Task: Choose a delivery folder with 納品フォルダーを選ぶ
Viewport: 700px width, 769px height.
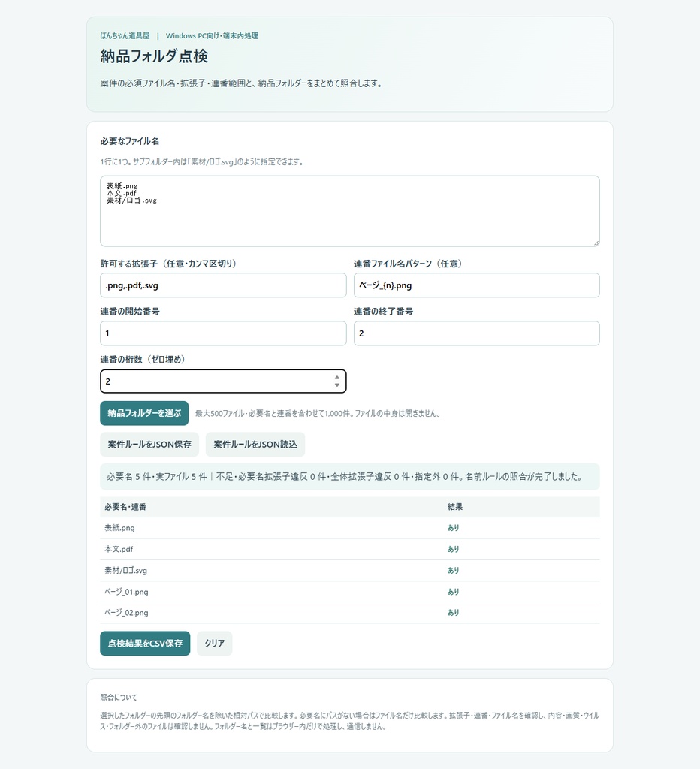Action: click(x=144, y=413)
